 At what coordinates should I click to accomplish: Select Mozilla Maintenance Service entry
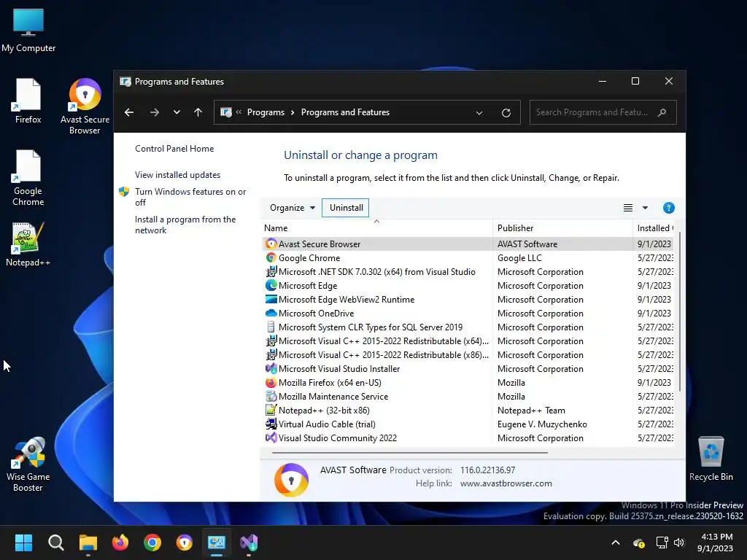pyautogui.click(x=333, y=396)
